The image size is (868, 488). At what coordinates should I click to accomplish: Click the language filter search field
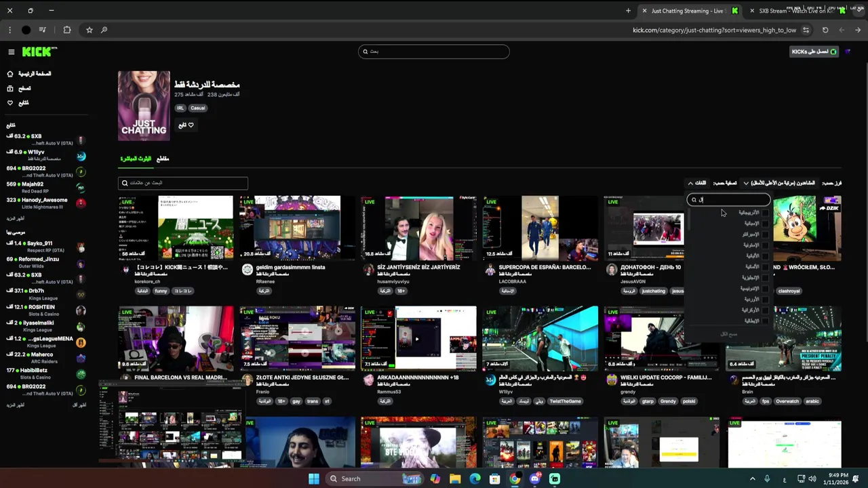tap(729, 200)
